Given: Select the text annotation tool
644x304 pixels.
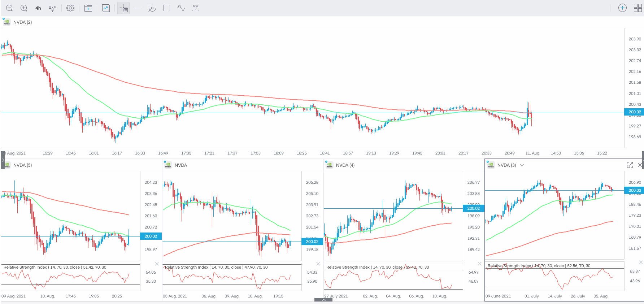Looking at the screenshot, I should pyautogui.click(x=196, y=8).
